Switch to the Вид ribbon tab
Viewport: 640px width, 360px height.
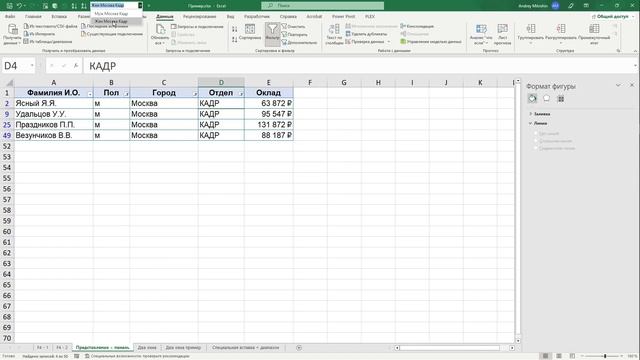[x=231, y=16]
